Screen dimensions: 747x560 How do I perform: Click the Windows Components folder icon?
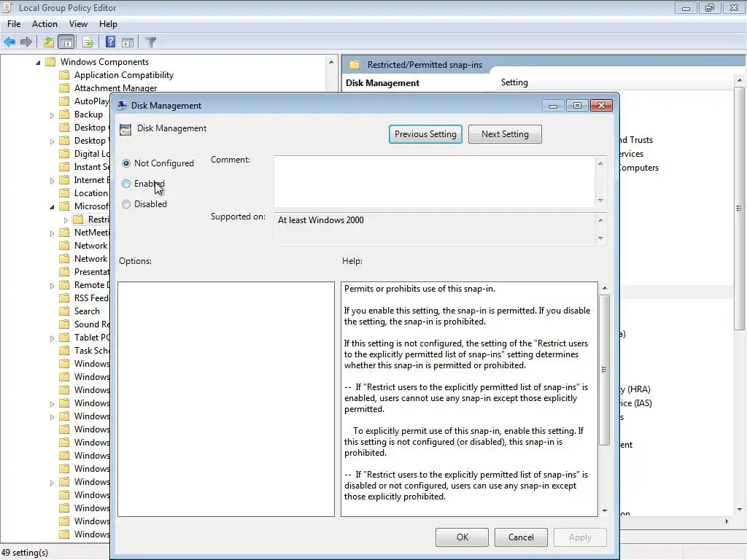[50, 62]
